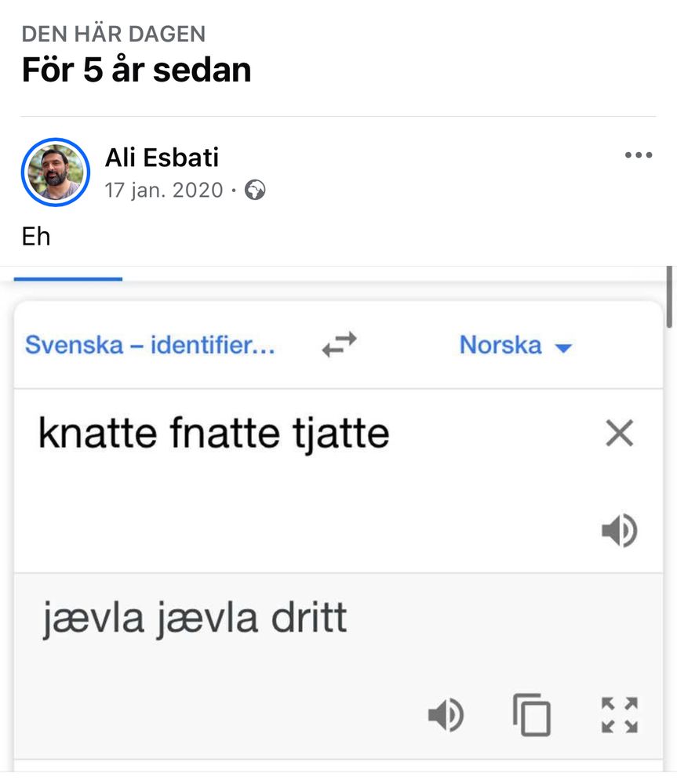The height and width of the screenshot is (784, 677).
Task: Select the text 'knatte fnatte tjatte' input area
Action: pyautogui.click(x=213, y=432)
